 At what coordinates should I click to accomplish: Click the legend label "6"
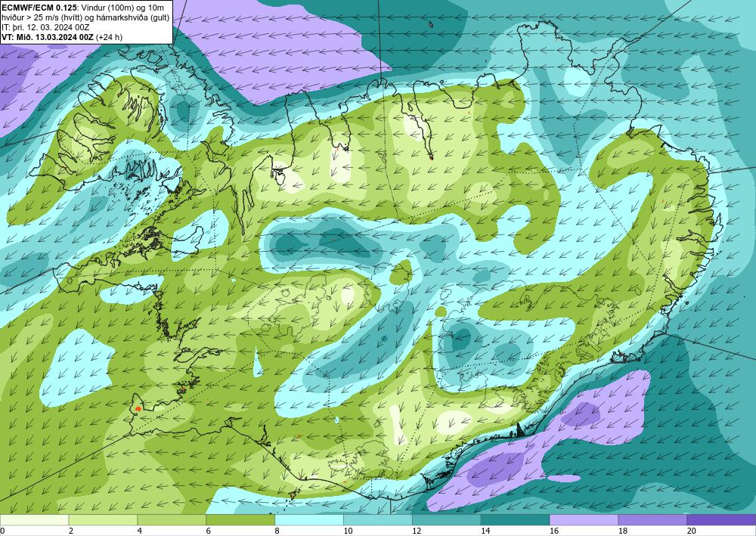coord(209,531)
